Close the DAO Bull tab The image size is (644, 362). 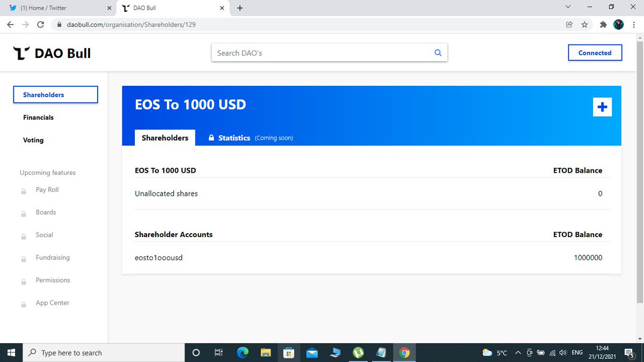[222, 8]
